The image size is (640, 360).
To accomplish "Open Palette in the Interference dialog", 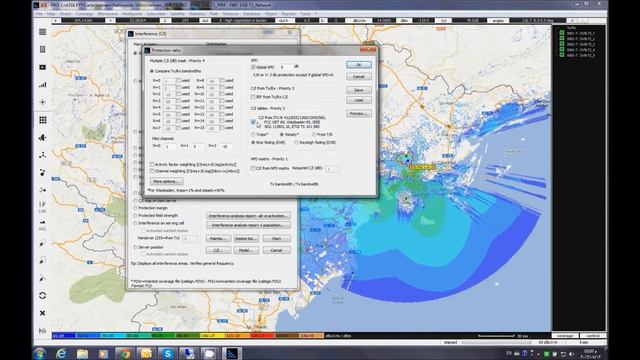I will (218, 238).
